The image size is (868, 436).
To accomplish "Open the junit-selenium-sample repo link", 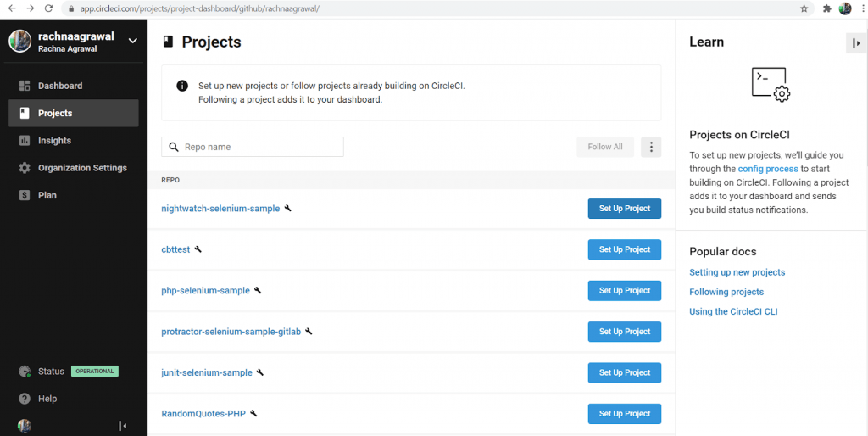I will tap(207, 373).
